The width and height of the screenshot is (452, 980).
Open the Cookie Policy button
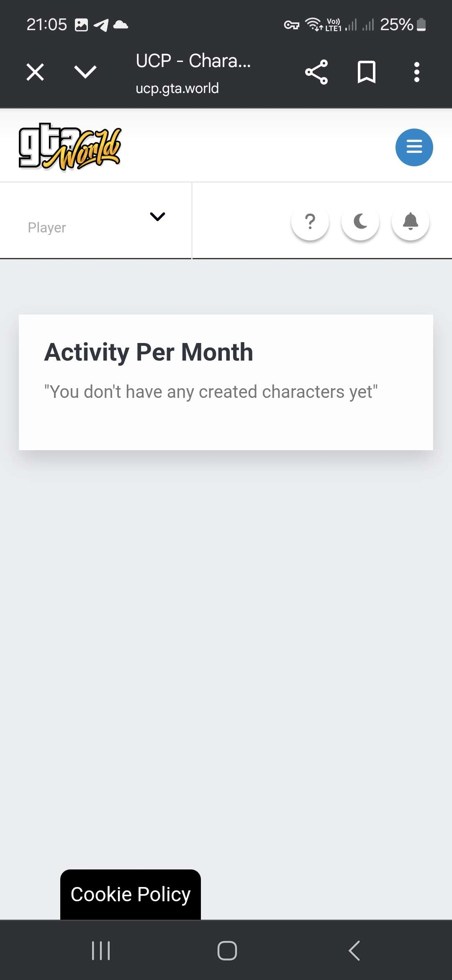tap(131, 894)
